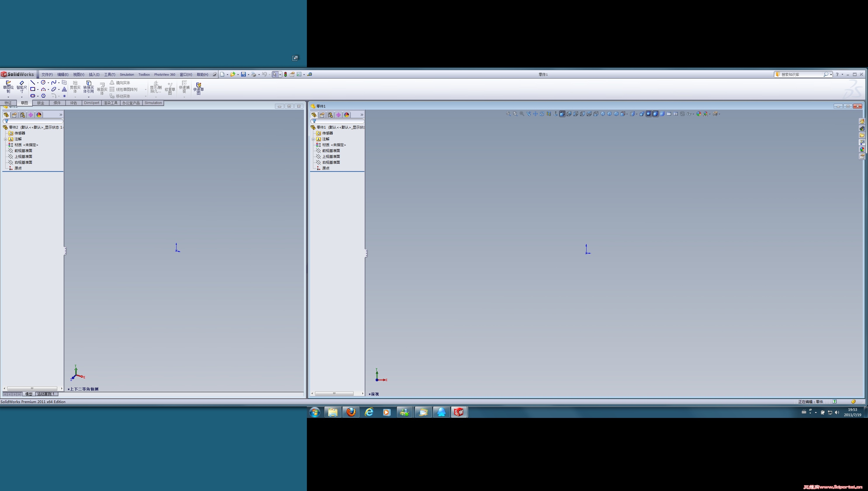This screenshot has width=868, height=491.
Task: Click the Rebuild traffic light icon
Action: 286,75
